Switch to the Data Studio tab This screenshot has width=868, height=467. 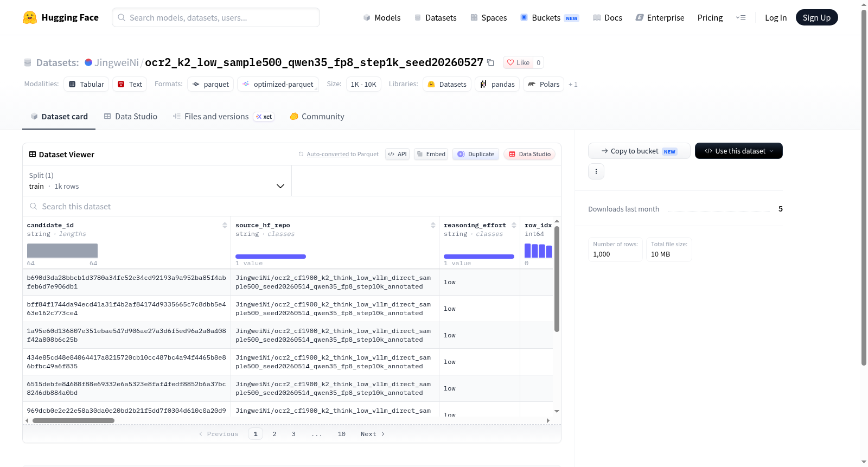tap(131, 117)
